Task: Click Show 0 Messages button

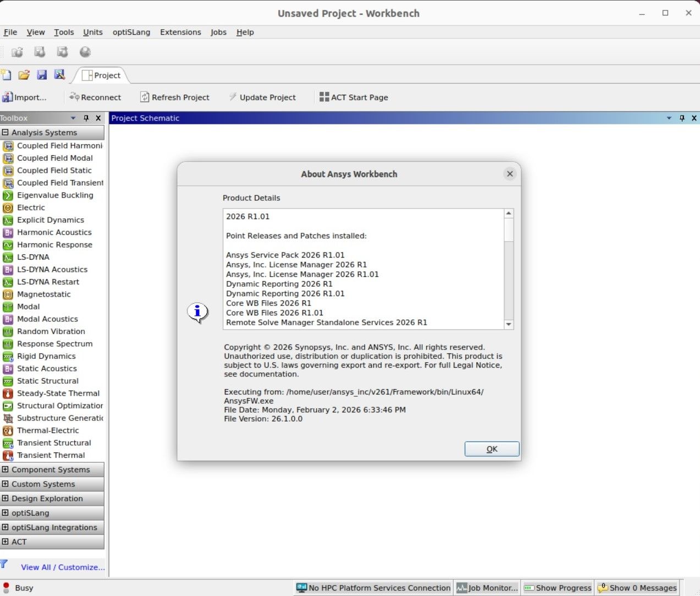Action: click(637, 588)
